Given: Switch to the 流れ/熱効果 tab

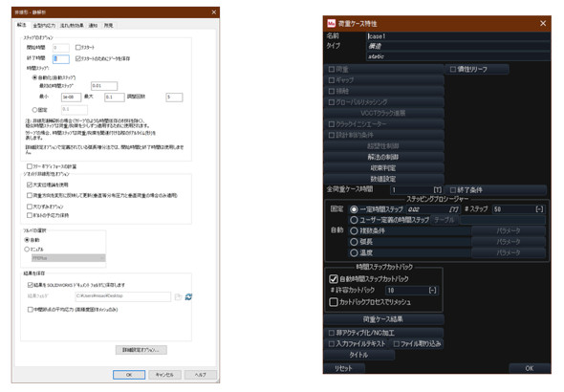Looking at the screenshot, I should coord(72,25).
